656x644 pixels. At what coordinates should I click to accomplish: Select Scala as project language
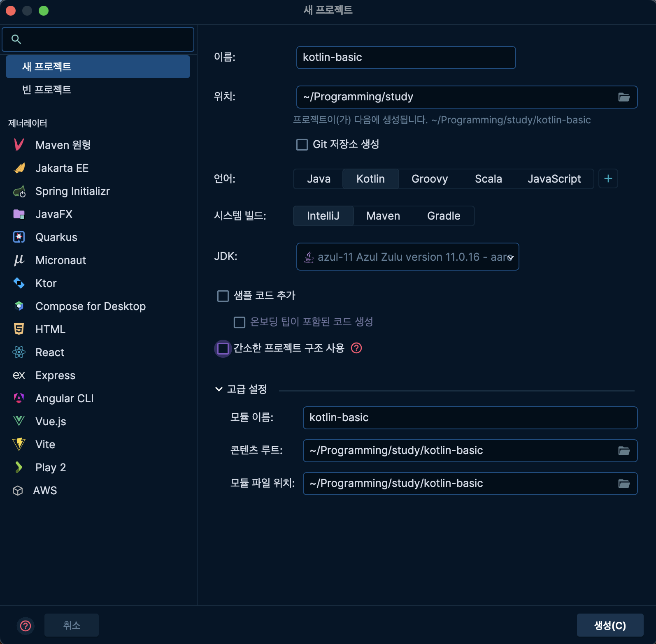(x=488, y=179)
